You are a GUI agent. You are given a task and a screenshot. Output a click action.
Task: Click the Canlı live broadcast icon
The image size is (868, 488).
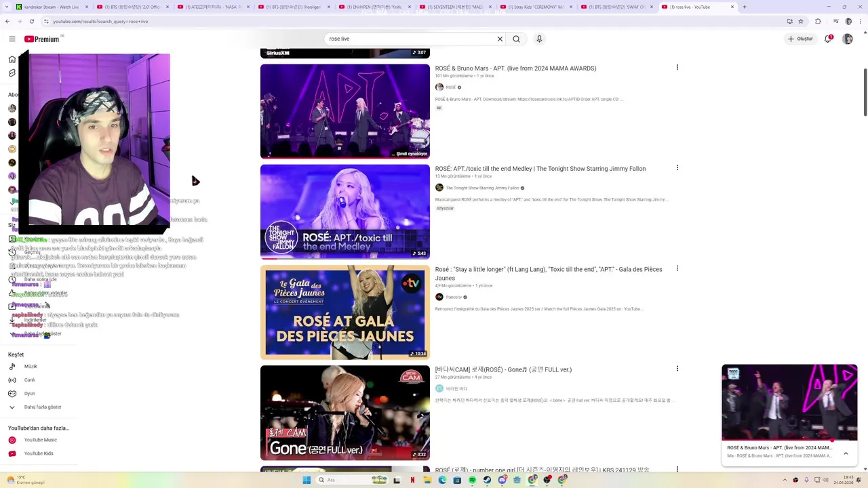[x=12, y=380]
